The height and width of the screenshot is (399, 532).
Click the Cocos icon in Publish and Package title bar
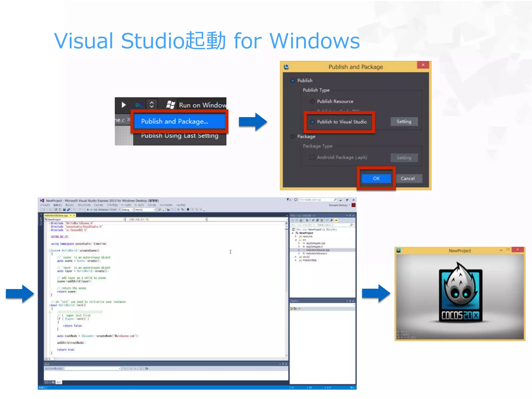tap(286, 67)
